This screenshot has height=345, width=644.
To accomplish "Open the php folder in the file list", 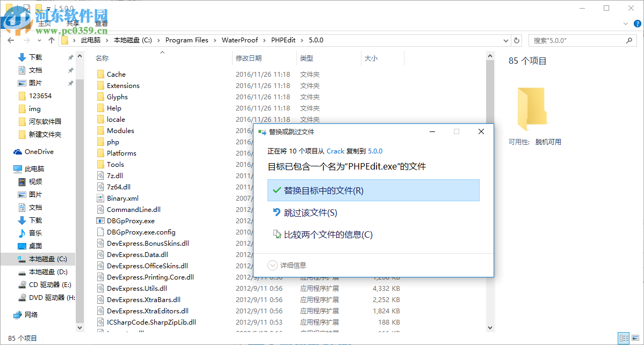I will (x=113, y=142).
